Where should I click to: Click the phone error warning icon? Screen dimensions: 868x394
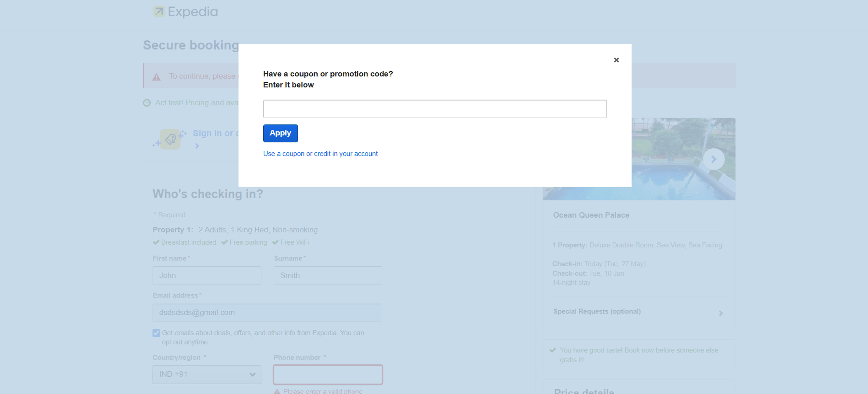tap(277, 391)
